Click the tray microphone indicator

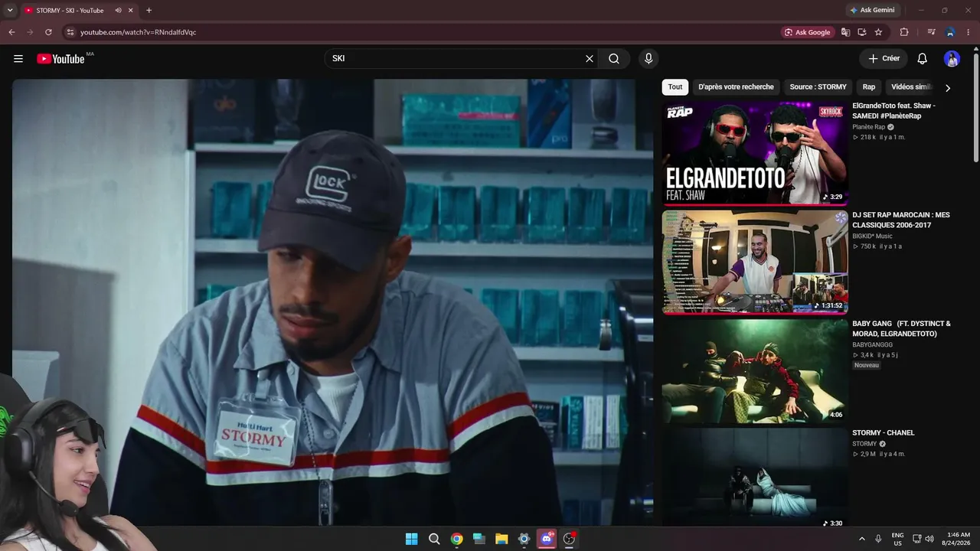point(878,539)
